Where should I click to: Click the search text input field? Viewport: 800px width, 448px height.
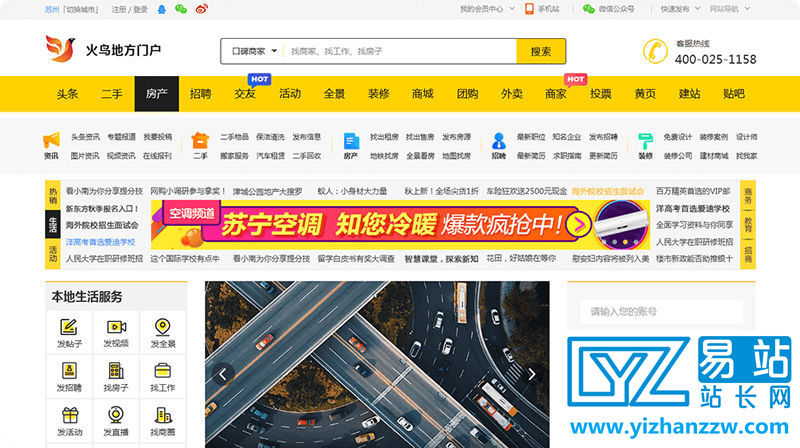[x=400, y=51]
